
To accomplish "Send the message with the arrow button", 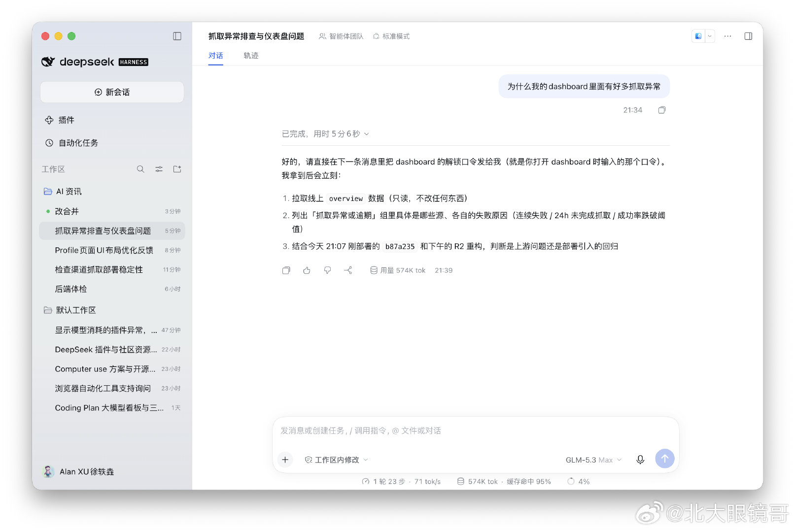I will (665, 459).
